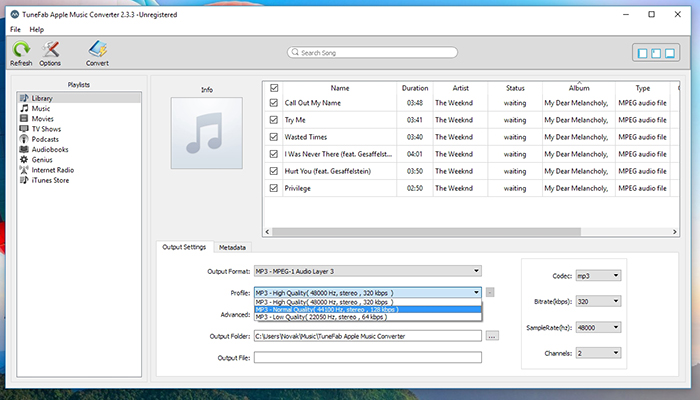Click the Search Song input field

pos(372,52)
